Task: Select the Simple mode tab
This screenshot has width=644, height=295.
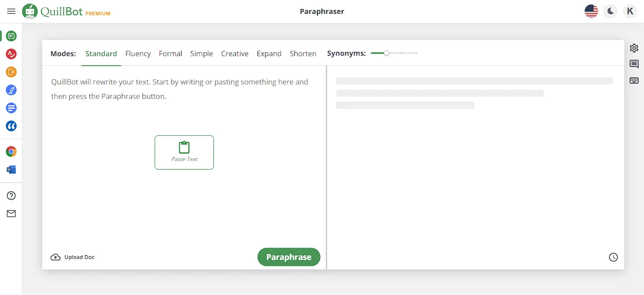Action: 201,54
